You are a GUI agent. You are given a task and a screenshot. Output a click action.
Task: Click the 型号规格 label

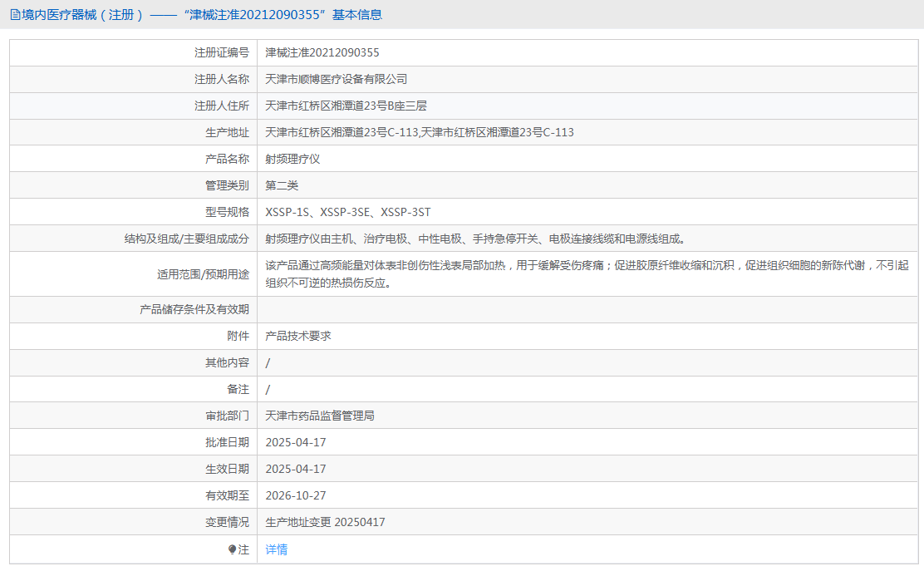point(227,212)
